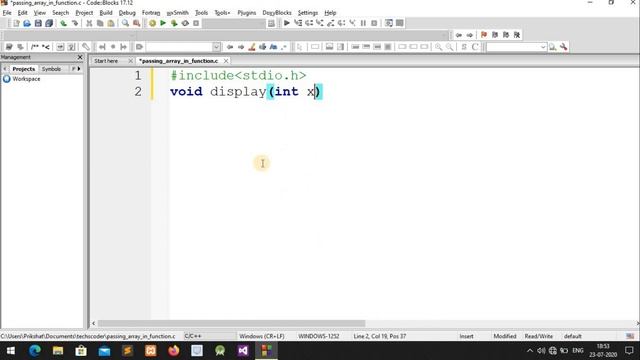Screen dimensions: 640x360
Task: Open the DoxyBlocks menu
Action: [277, 13]
